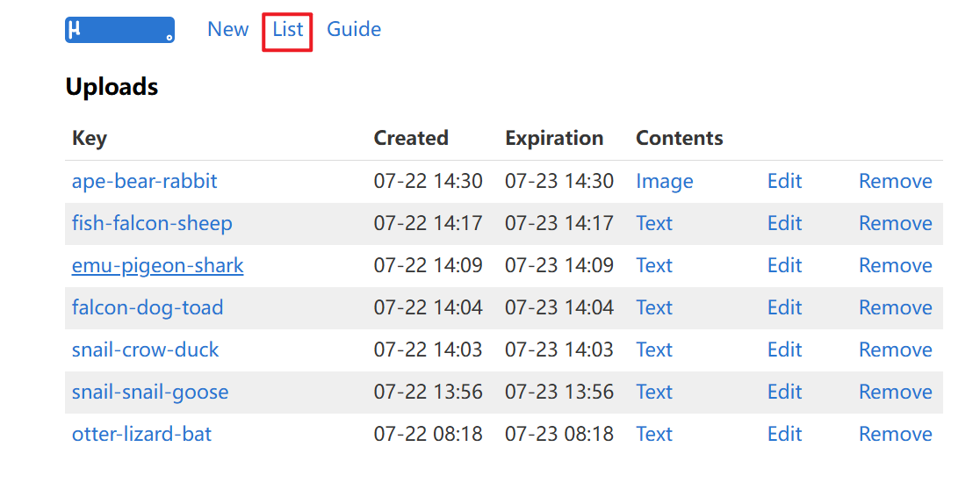Remove the snail-snail-goose upload
The width and height of the screenshot is (980, 483).
point(896,392)
